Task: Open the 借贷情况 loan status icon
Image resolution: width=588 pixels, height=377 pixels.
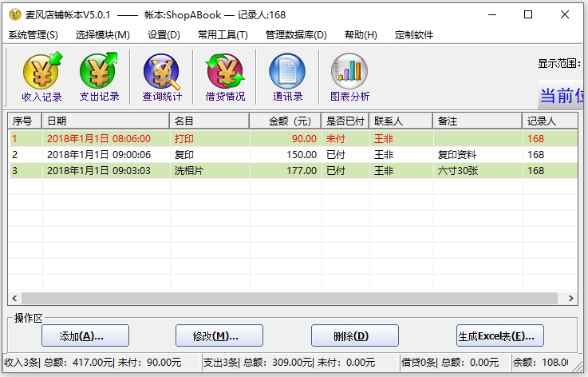Action: [225, 77]
